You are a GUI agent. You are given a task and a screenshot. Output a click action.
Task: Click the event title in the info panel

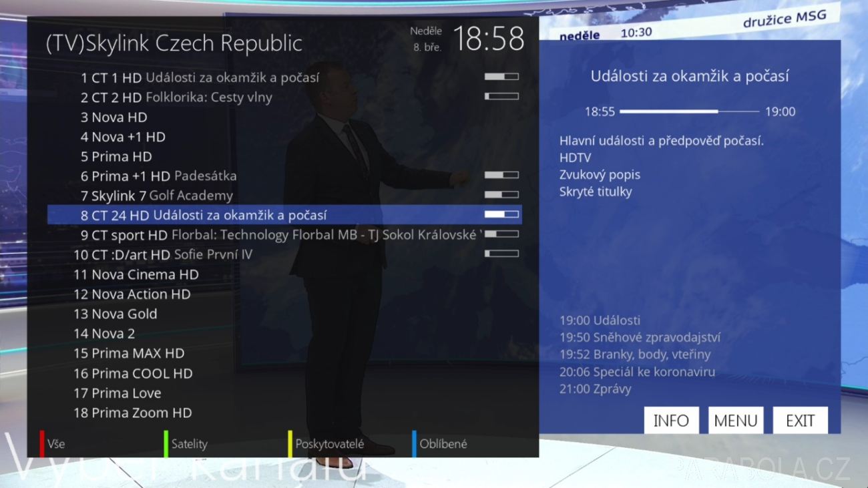(x=690, y=76)
